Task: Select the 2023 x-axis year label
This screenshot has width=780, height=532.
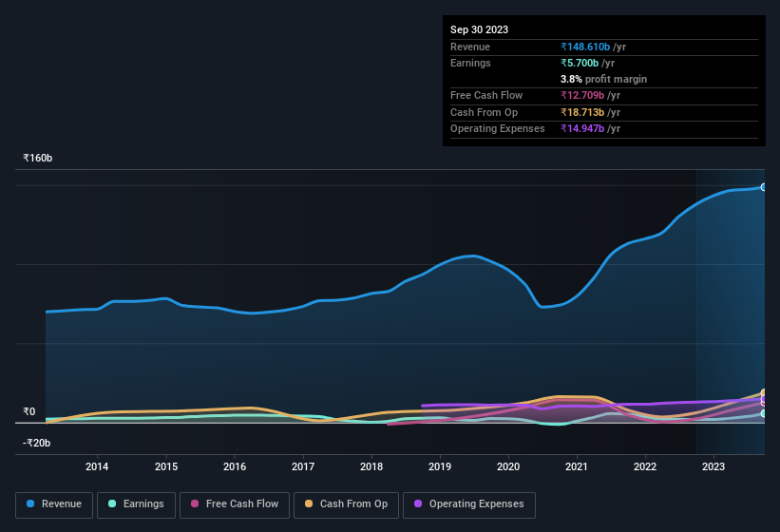Action: click(713, 466)
